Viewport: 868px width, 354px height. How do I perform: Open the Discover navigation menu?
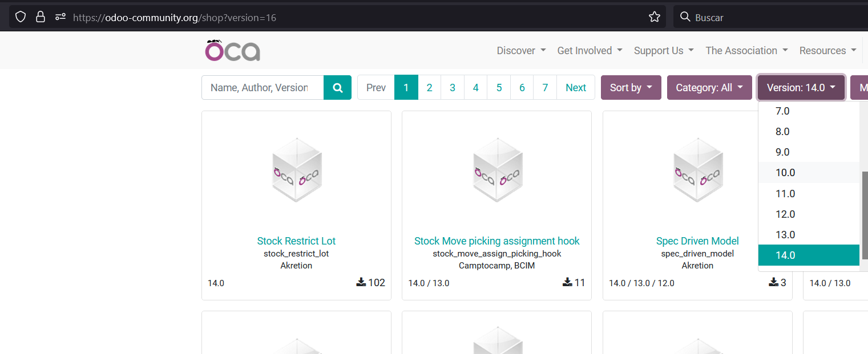pos(521,51)
